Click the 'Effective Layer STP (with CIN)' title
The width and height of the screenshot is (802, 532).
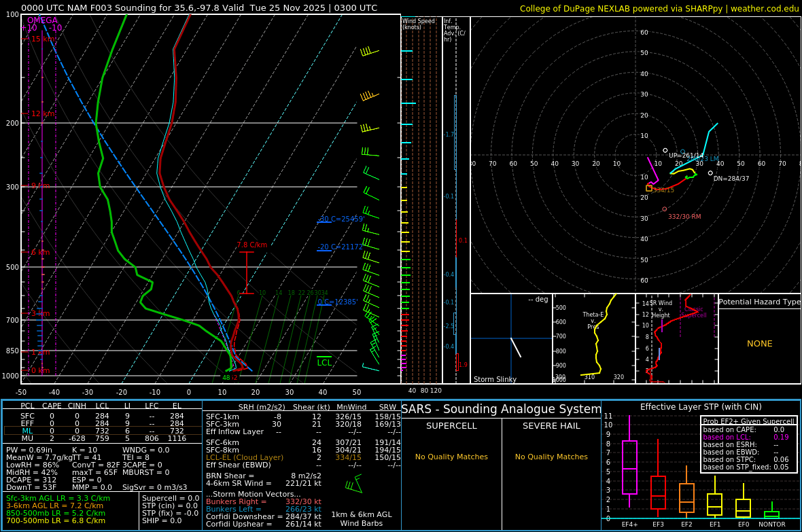[x=701, y=407]
